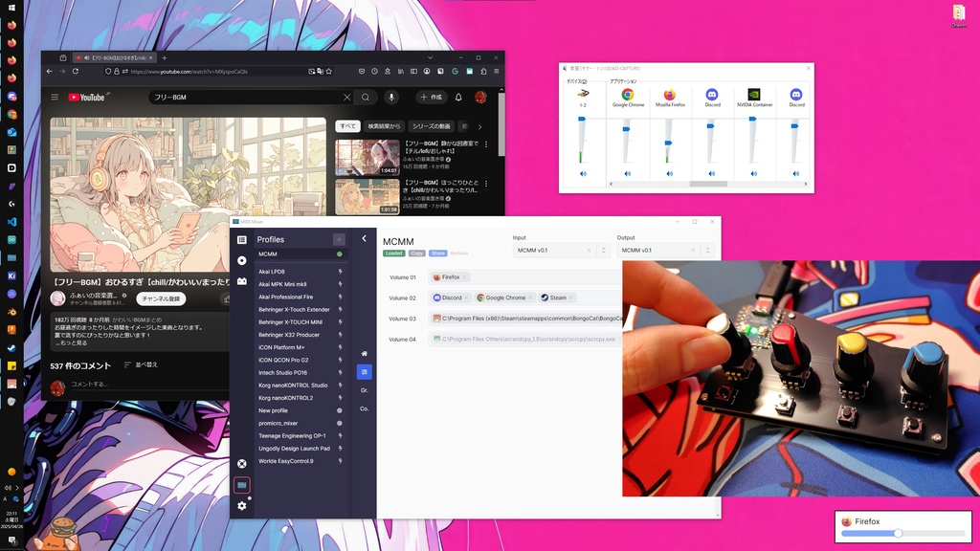
Task: Mute Mozilla Firefox in volume mixer
Action: pos(669,174)
